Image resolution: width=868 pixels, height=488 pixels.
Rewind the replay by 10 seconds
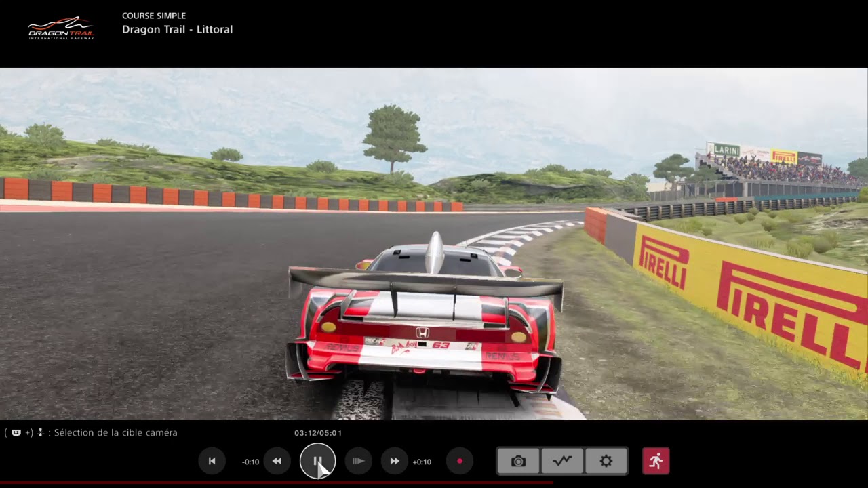pos(277,461)
